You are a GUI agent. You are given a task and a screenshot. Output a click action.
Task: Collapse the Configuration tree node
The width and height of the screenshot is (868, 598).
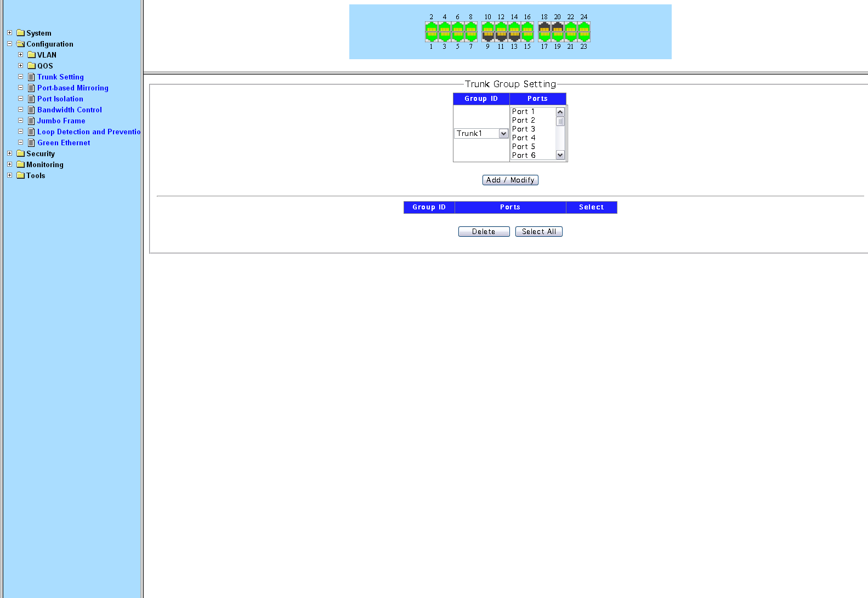[x=10, y=44]
